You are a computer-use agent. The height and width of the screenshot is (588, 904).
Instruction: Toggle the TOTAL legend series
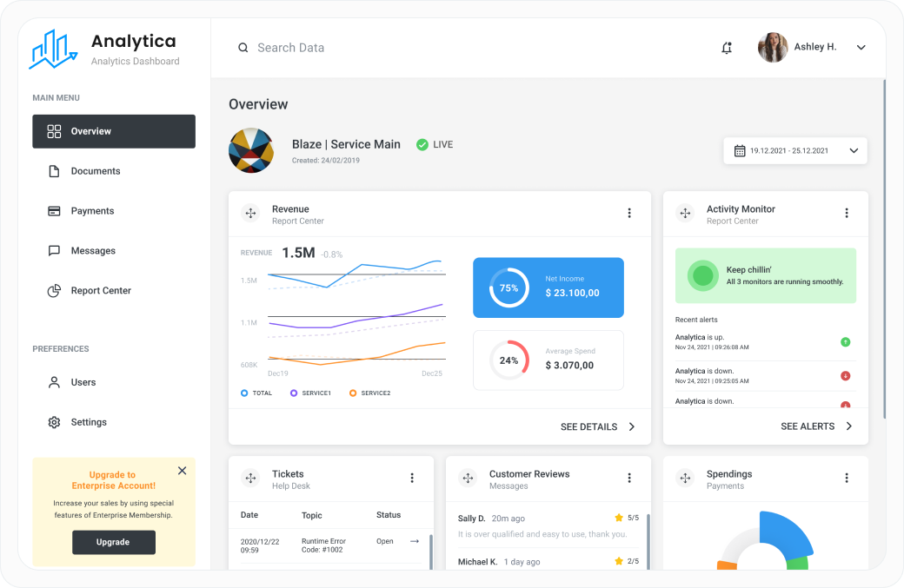pos(256,393)
